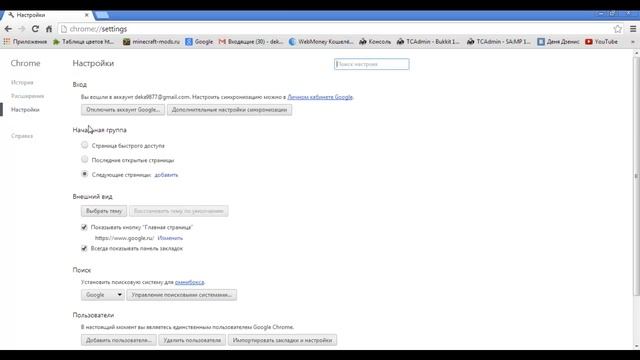Go back with the browser back arrow

click(8, 29)
